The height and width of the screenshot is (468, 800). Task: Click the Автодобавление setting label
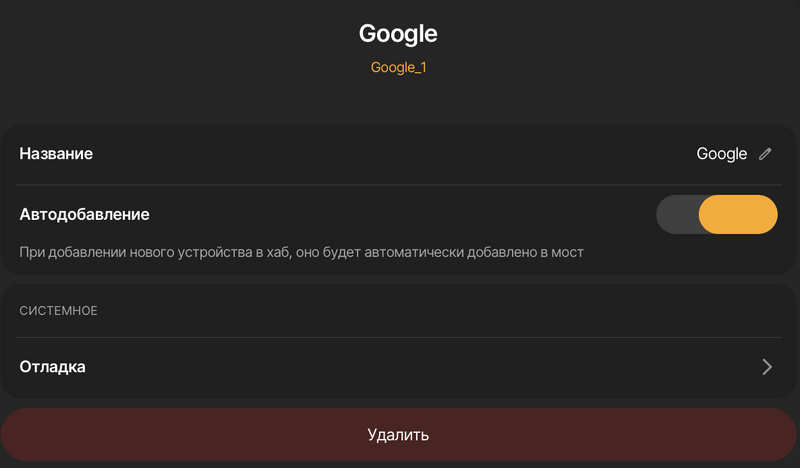(84, 214)
